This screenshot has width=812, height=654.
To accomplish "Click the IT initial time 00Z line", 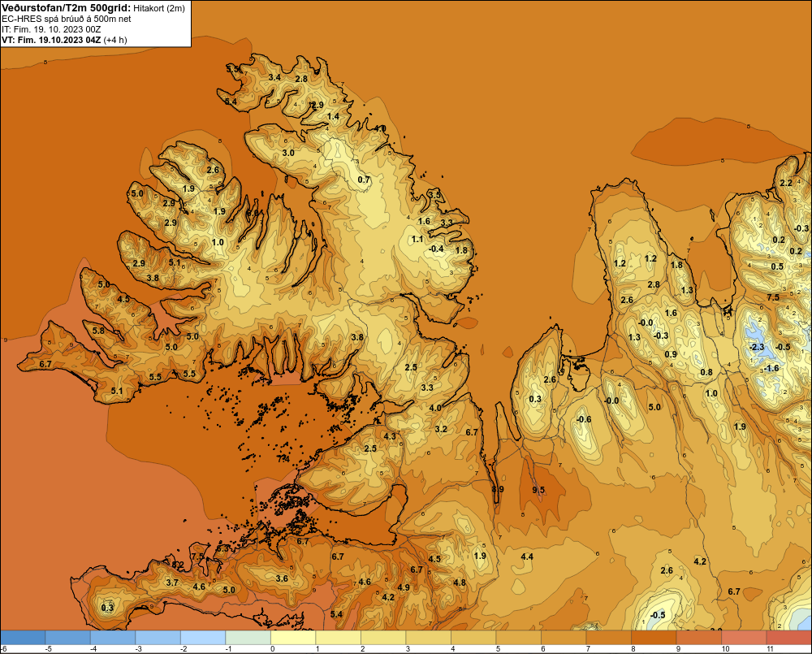I will tap(51, 29).
